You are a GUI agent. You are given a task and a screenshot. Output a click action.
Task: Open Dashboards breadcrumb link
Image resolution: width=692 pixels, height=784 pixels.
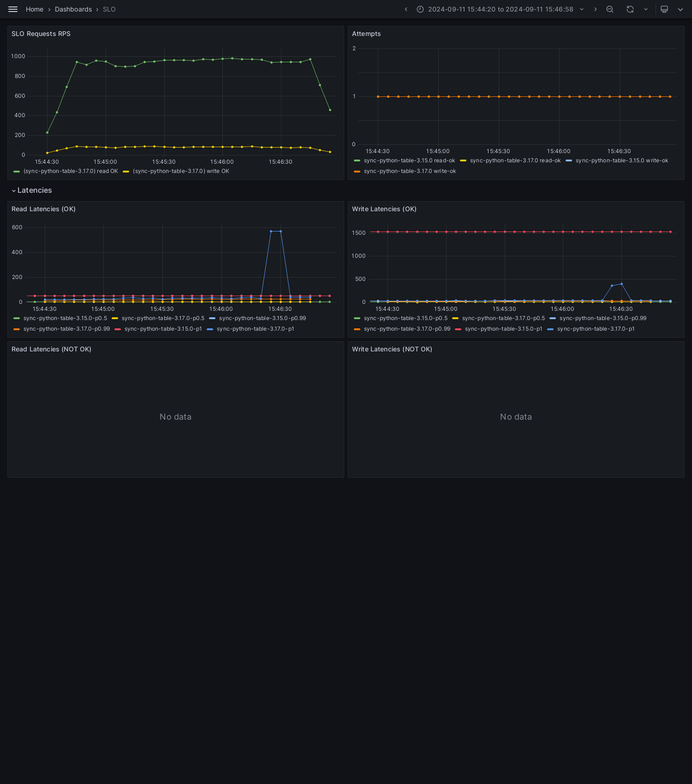pos(73,9)
